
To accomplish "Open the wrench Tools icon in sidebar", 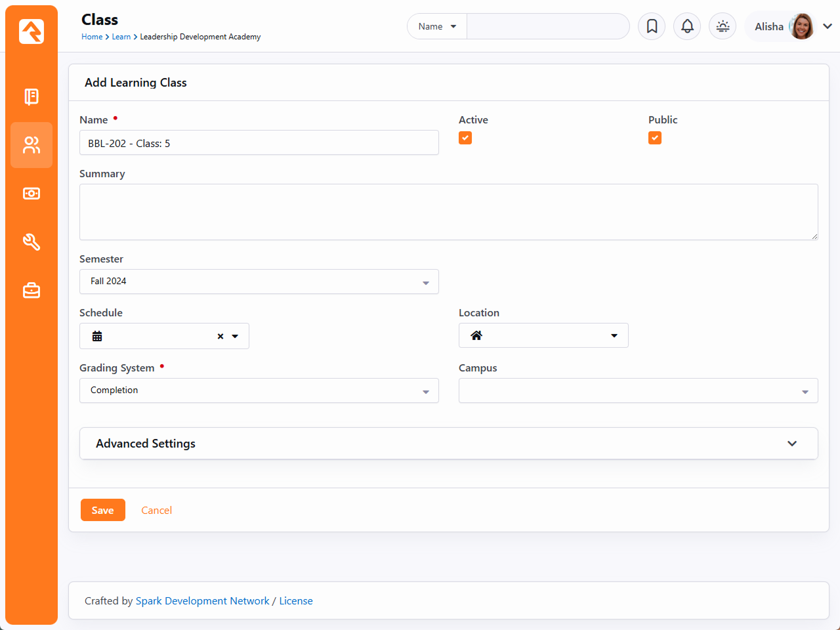I will coord(31,242).
